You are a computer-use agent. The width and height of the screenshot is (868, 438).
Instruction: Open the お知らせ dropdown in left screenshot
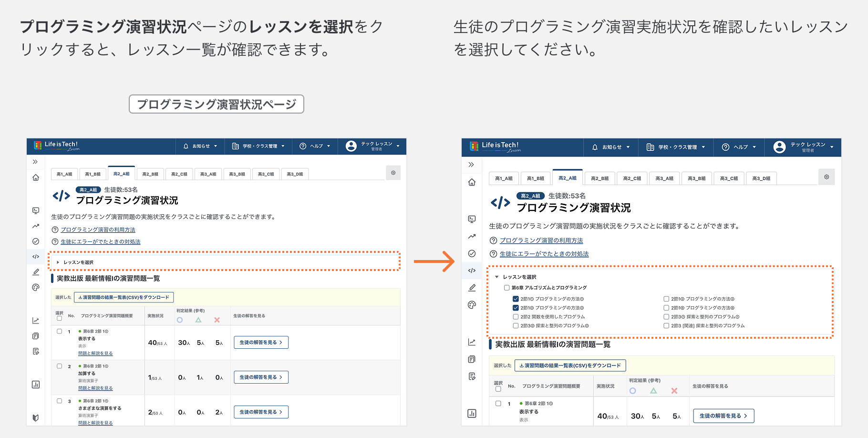200,146
